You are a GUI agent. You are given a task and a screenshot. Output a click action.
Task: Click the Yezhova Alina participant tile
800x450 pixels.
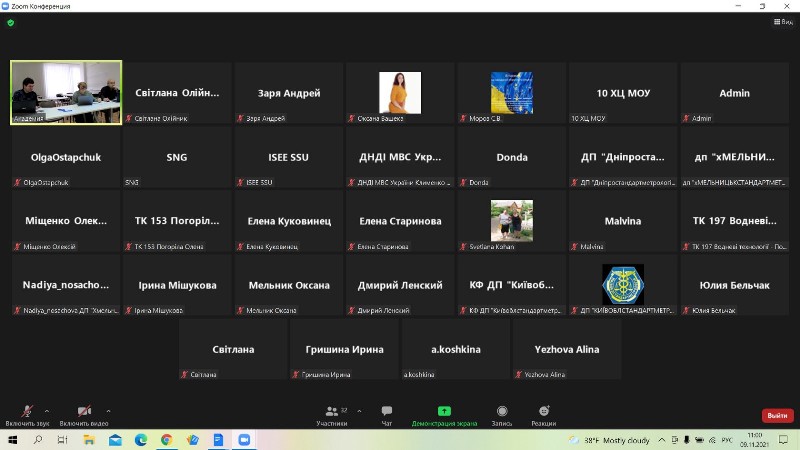point(566,349)
